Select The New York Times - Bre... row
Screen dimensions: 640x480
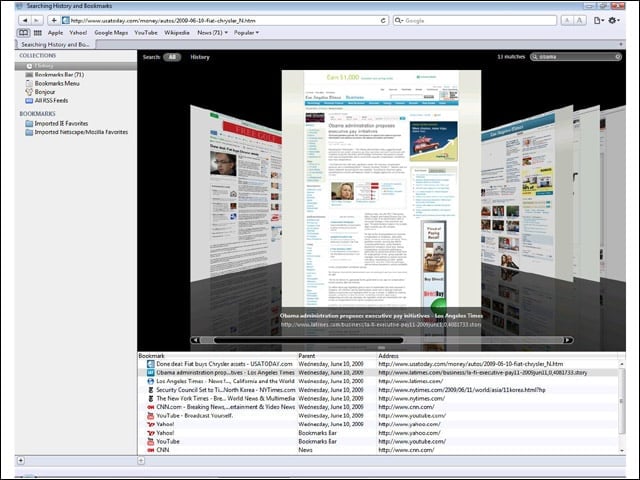(378, 398)
